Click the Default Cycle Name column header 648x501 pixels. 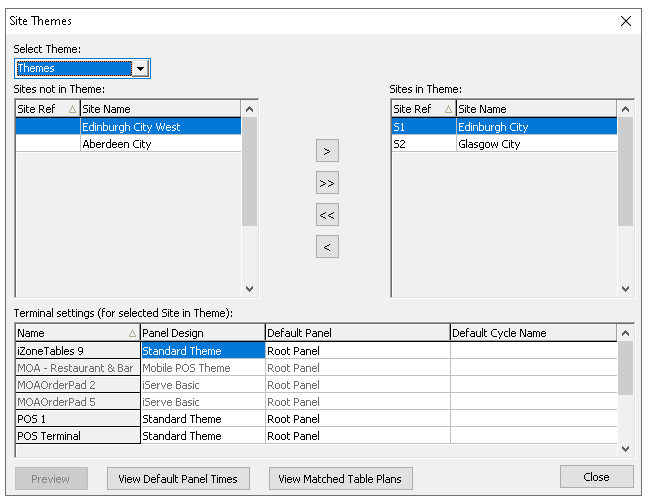533,333
